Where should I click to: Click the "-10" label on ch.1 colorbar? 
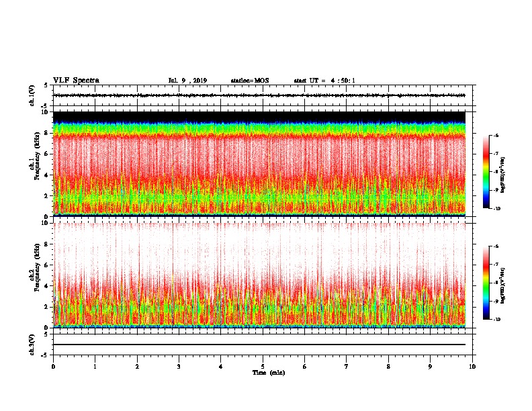[x=496, y=209]
